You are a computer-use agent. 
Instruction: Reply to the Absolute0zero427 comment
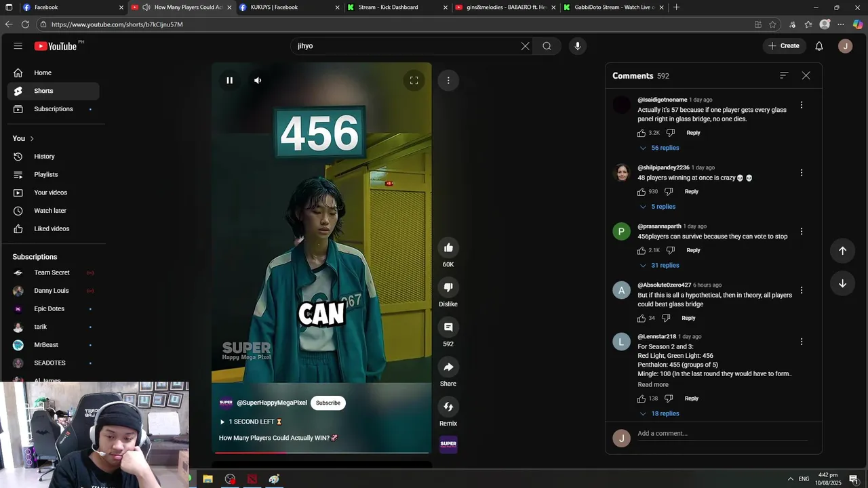tap(688, 318)
